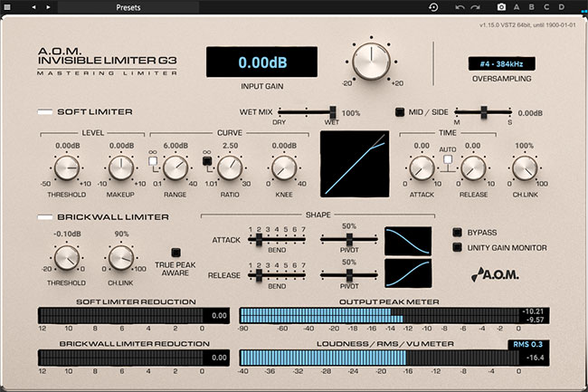Screen dimensions: 588x392
Task: Click the Makeup gain knob
Action: 121,168
